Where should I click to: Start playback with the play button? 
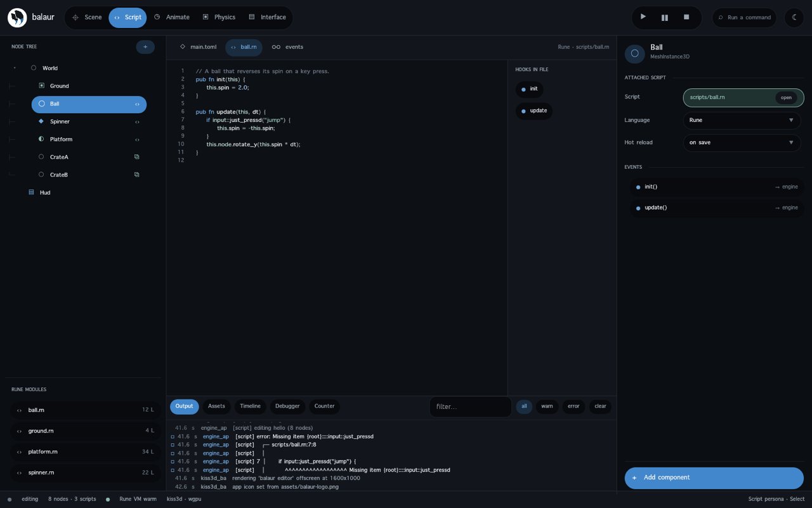[x=643, y=17]
